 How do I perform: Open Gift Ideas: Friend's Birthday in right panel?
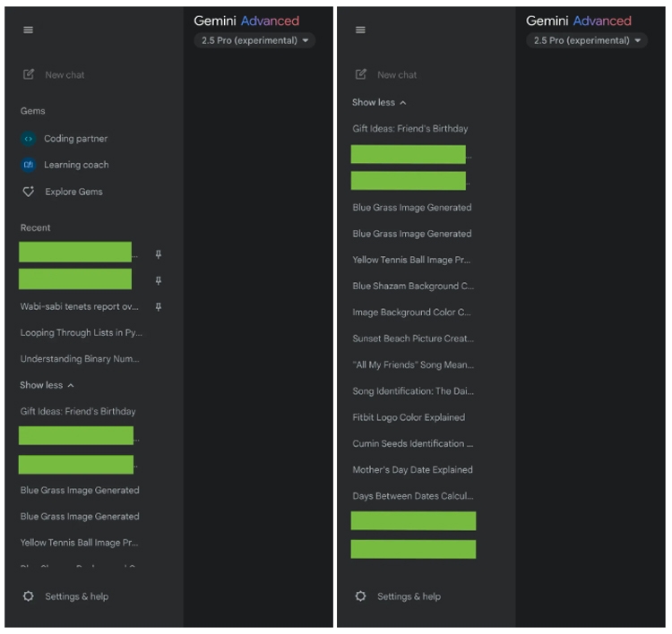[410, 129]
